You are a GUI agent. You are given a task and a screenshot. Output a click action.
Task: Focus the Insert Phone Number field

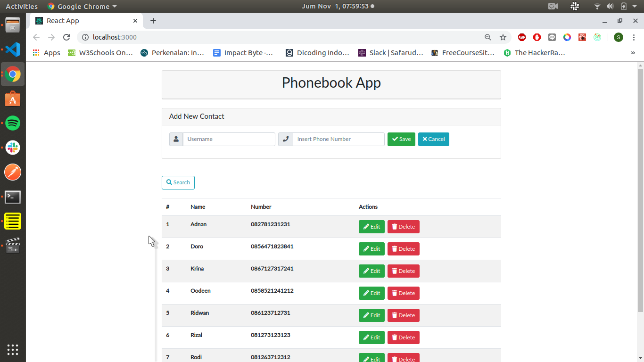(x=339, y=139)
